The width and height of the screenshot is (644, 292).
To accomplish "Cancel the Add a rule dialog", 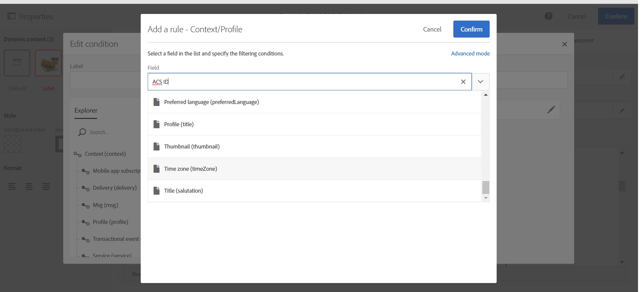I will point(432,29).
